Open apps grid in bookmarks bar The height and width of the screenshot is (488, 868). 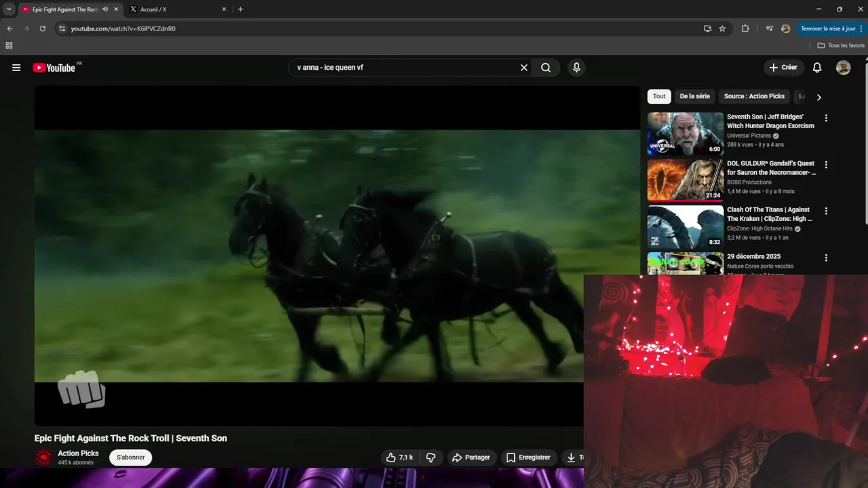point(9,45)
